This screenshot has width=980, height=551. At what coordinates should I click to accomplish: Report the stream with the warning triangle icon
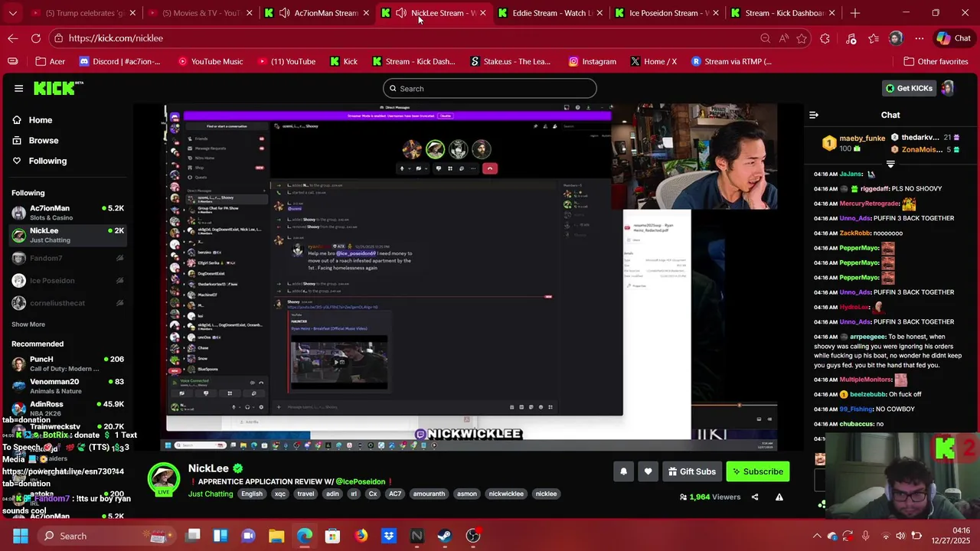click(779, 497)
